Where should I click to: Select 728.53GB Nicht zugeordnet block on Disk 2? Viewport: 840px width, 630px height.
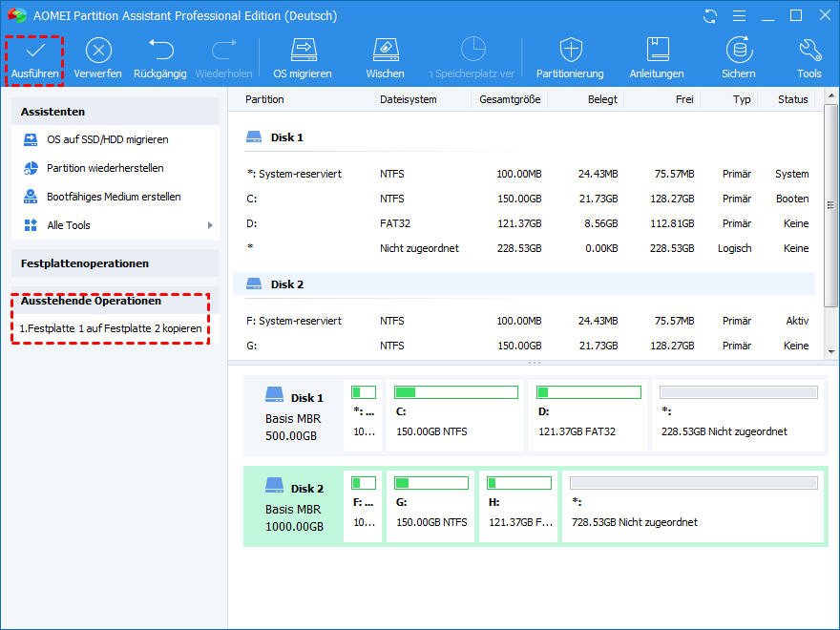coord(693,506)
